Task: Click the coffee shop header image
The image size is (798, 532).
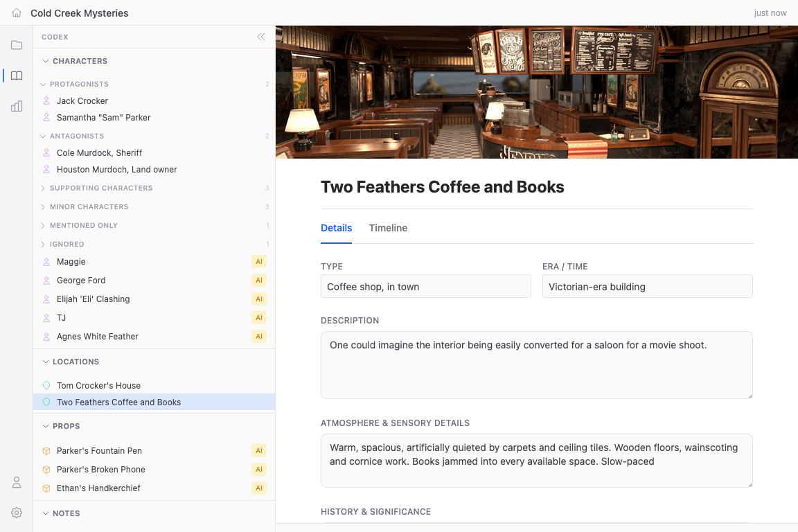Action: tap(536, 92)
